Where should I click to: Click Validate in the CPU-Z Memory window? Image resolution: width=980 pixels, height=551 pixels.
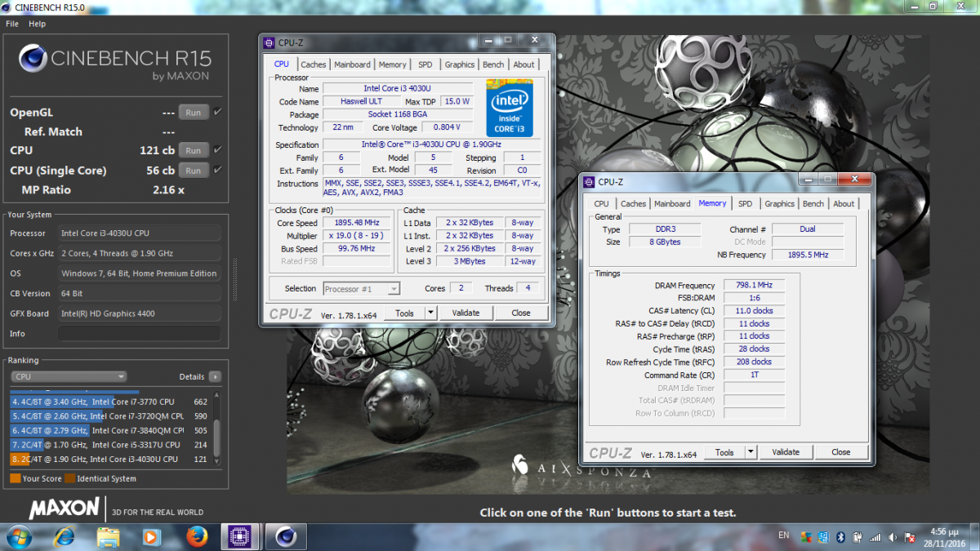click(786, 452)
